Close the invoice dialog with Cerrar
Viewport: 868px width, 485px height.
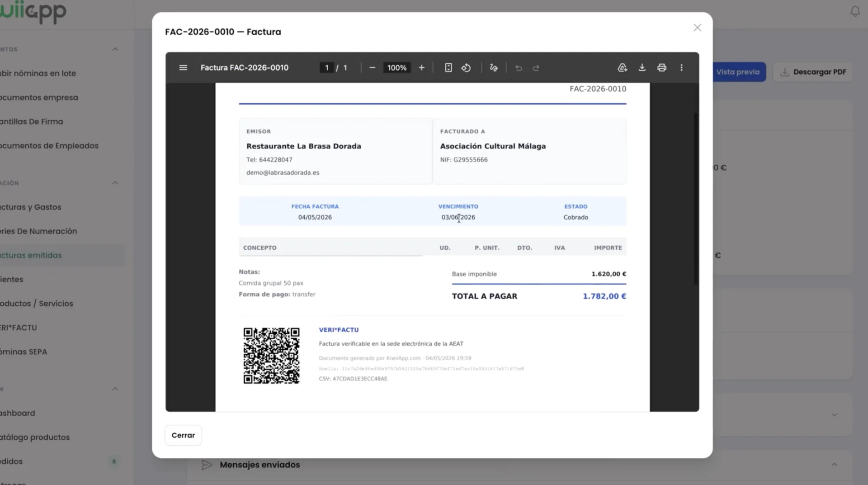183,435
